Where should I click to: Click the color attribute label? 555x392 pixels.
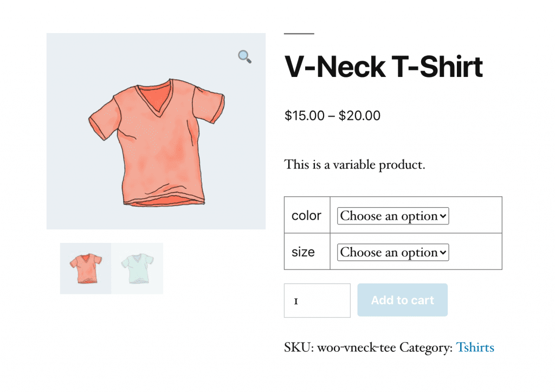306,216
